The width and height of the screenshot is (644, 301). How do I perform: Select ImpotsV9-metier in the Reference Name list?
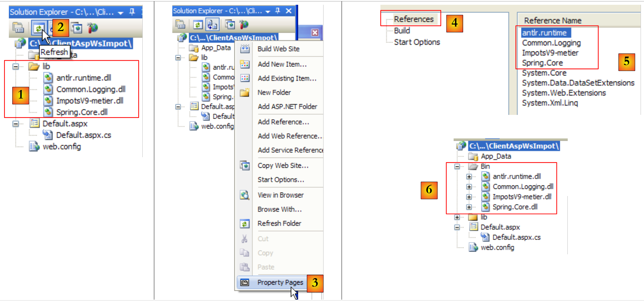click(x=550, y=53)
